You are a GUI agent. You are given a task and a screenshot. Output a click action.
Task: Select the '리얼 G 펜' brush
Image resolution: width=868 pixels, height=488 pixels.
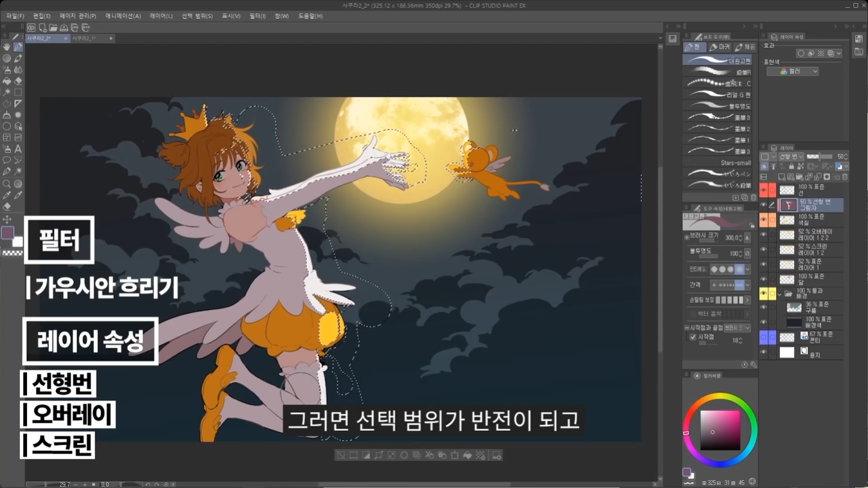coord(717,95)
